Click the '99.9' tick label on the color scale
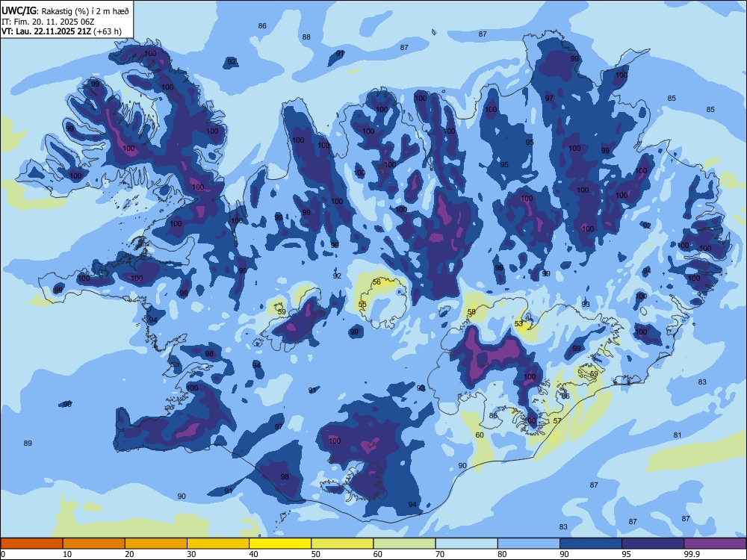Image resolution: width=747 pixels, height=560 pixels. coord(692,554)
